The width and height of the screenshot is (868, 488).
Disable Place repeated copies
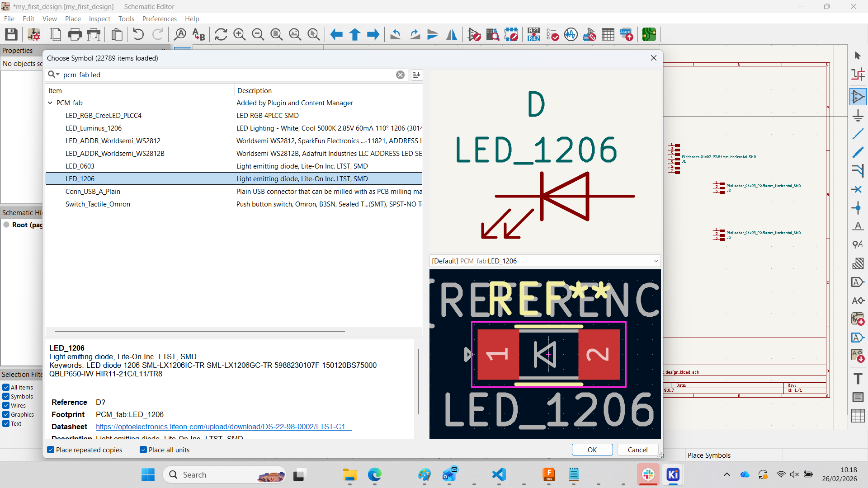click(50, 450)
